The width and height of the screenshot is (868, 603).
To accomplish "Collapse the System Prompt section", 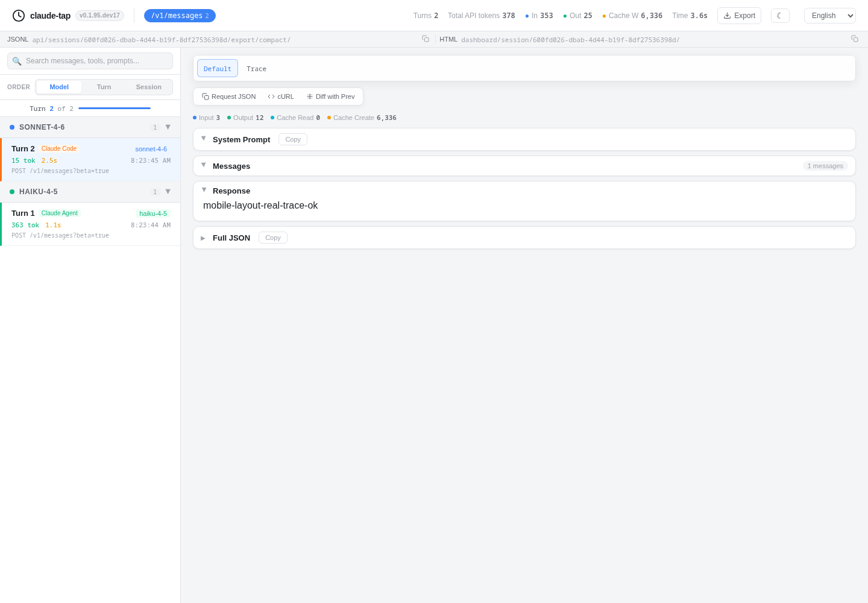I will [x=203, y=139].
